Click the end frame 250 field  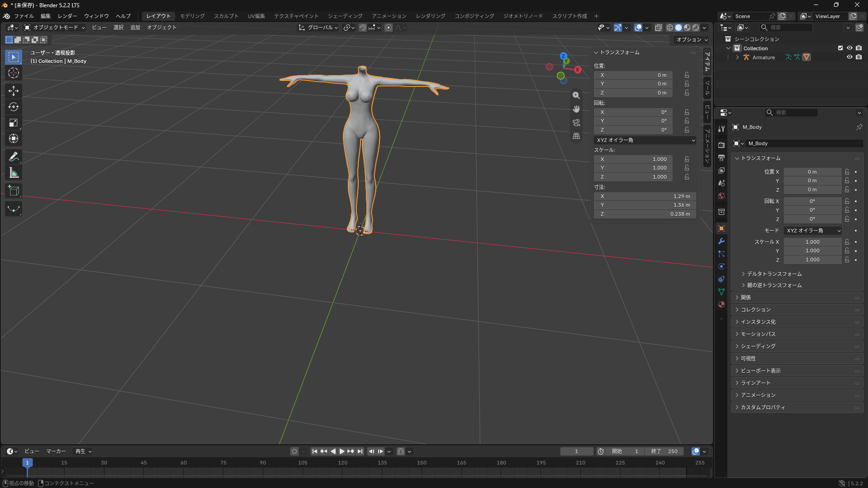(x=665, y=451)
